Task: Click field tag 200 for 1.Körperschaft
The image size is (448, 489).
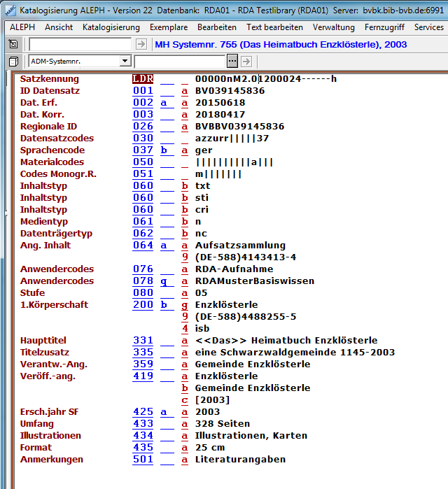Action: pyautogui.click(x=143, y=305)
